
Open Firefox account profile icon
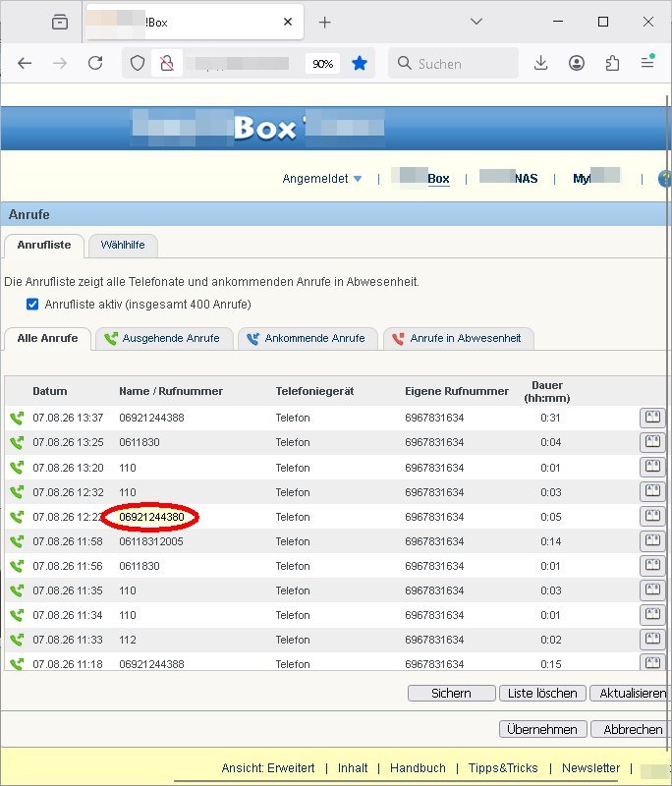pyautogui.click(x=577, y=63)
